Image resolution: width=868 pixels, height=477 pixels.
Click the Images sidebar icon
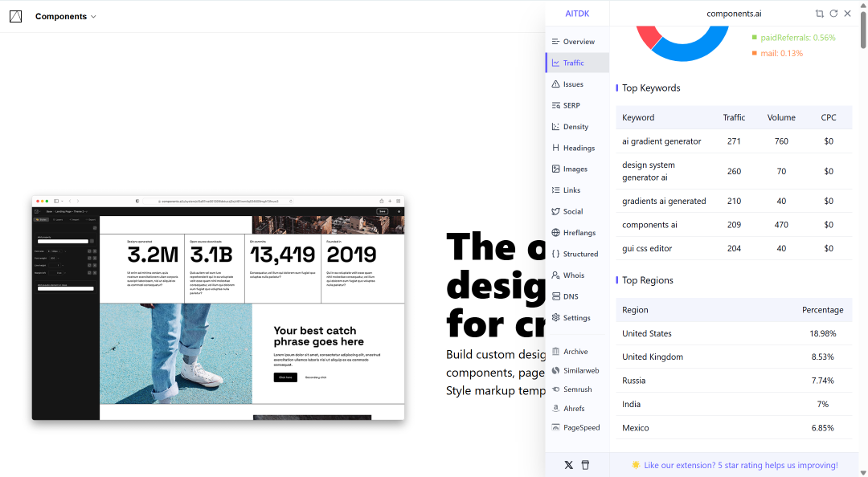pyautogui.click(x=556, y=169)
